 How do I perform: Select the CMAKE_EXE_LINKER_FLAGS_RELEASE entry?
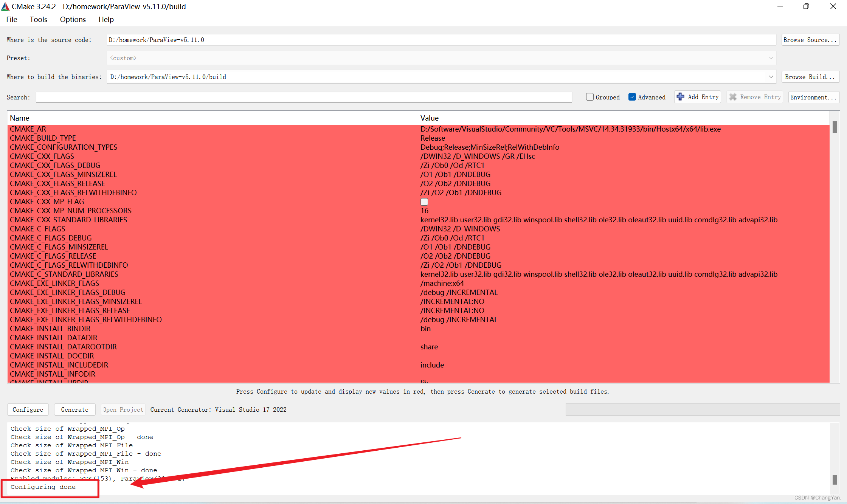70,310
